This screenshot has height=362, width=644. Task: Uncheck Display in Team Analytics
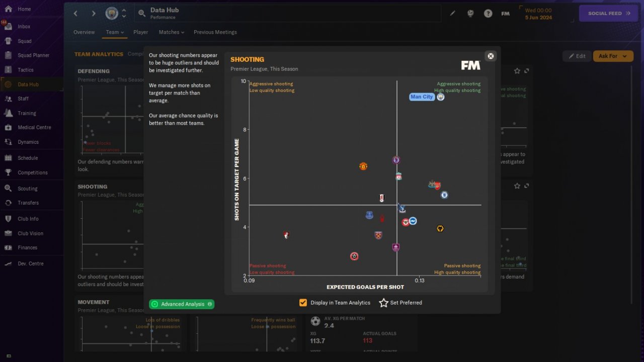(303, 303)
